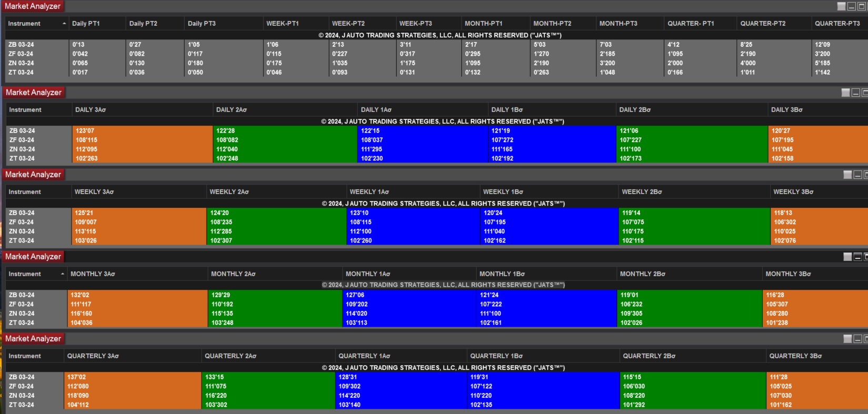This screenshot has width=868, height=414.
Task: Click the WEEKLY 3Bσ column header
Action: pyautogui.click(x=819, y=192)
